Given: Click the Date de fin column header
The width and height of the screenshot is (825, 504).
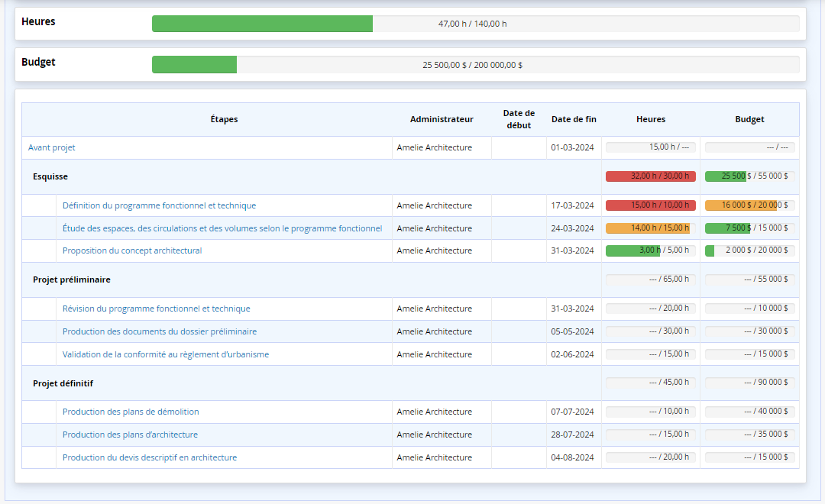Looking at the screenshot, I should click(x=574, y=119).
